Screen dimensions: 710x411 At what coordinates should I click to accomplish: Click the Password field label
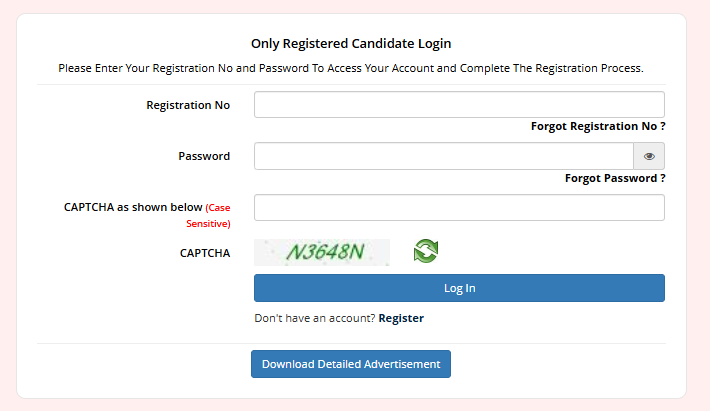pyautogui.click(x=204, y=156)
